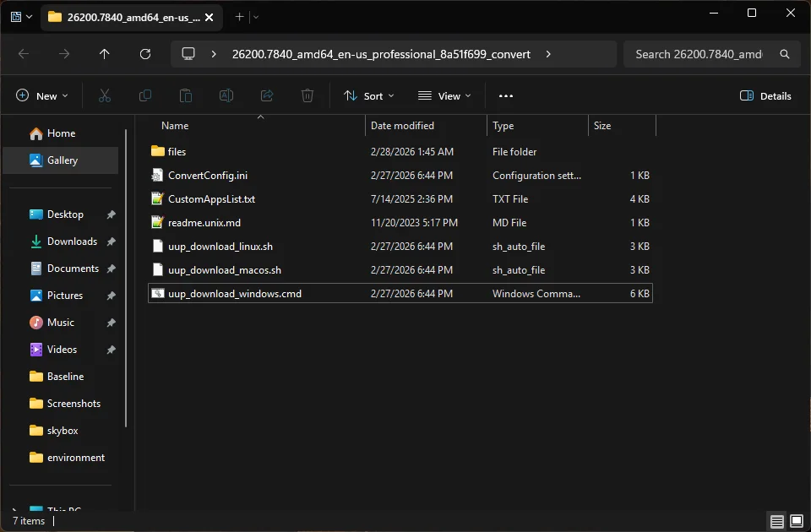811x532 pixels.
Task: Close the 26200.7840_amd64 tab
Action: [x=209, y=17]
